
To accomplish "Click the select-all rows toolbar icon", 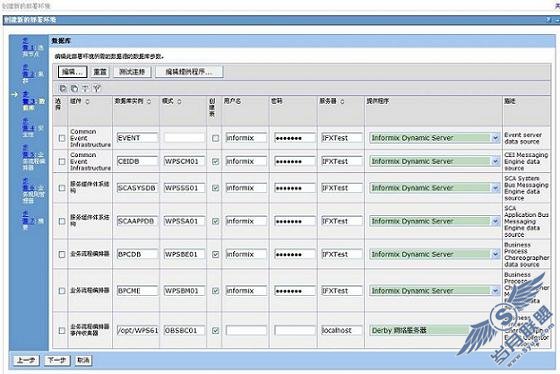I will (x=63, y=88).
